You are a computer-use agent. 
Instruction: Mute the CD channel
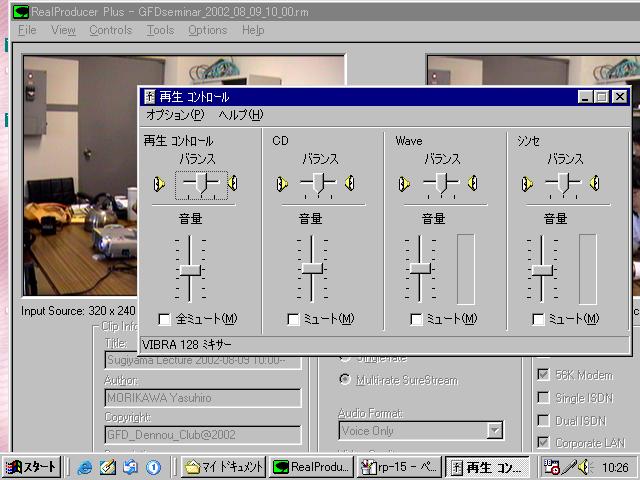pos(293,319)
